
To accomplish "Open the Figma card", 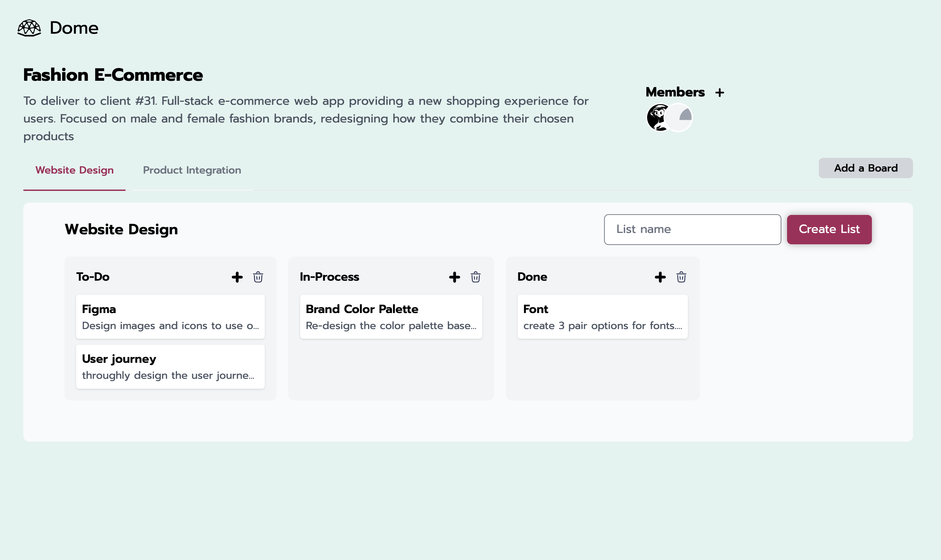I will (x=170, y=317).
